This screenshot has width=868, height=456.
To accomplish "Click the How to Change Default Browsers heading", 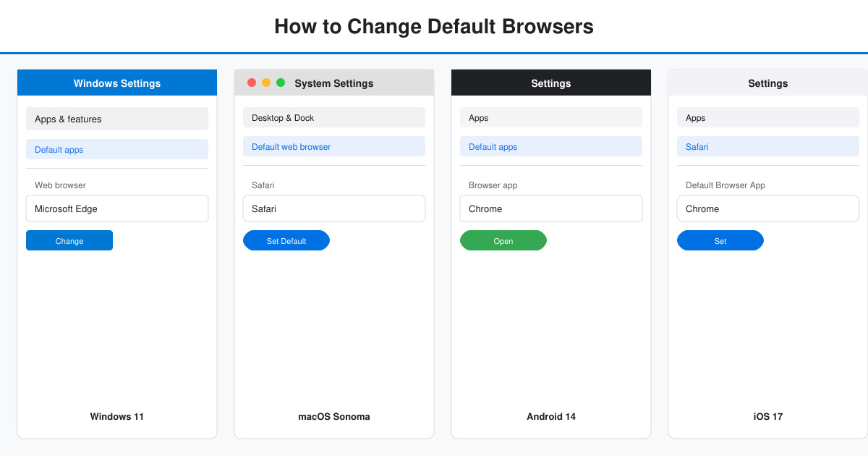I will click(434, 27).
